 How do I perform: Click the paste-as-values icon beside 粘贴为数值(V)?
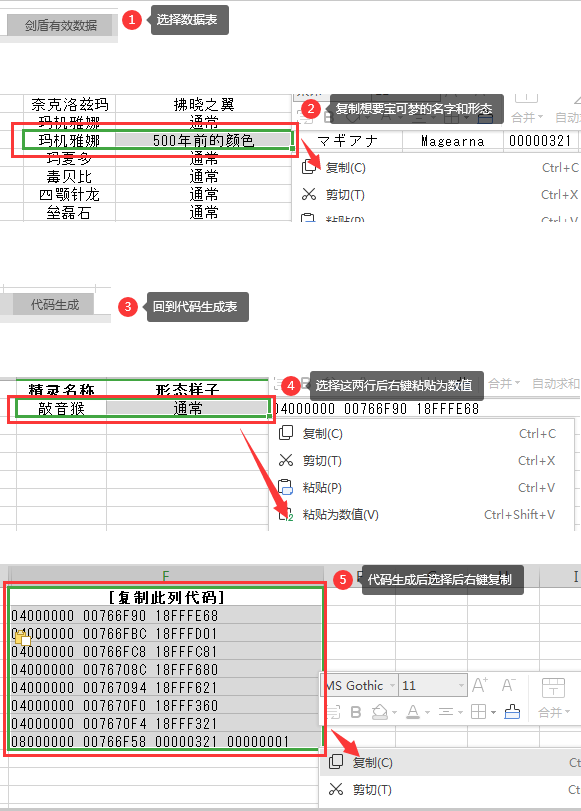286,514
